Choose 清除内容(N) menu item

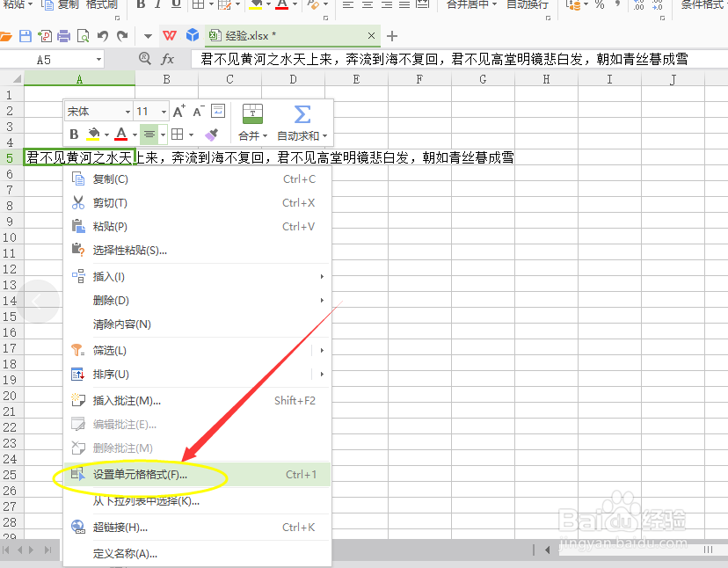(197, 324)
